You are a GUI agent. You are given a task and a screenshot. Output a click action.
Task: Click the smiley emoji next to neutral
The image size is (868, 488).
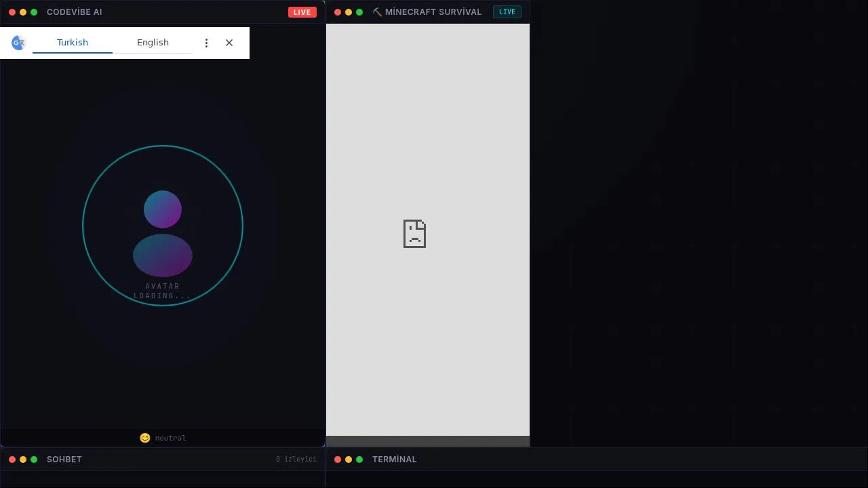144,438
